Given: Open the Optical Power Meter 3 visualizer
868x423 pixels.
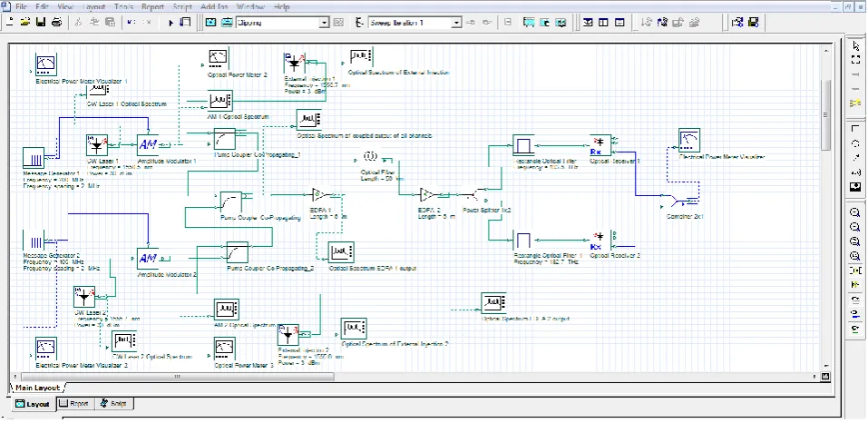Looking at the screenshot, I should (225, 349).
